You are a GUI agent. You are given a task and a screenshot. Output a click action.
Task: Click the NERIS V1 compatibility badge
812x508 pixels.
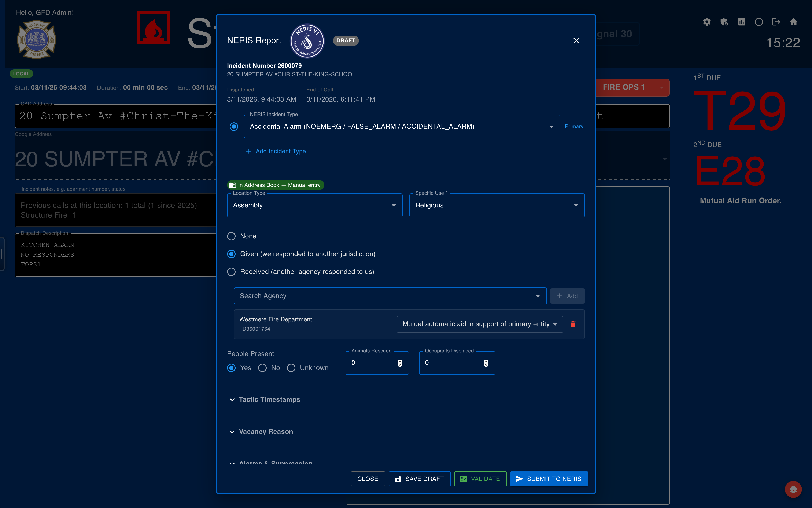point(307,41)
